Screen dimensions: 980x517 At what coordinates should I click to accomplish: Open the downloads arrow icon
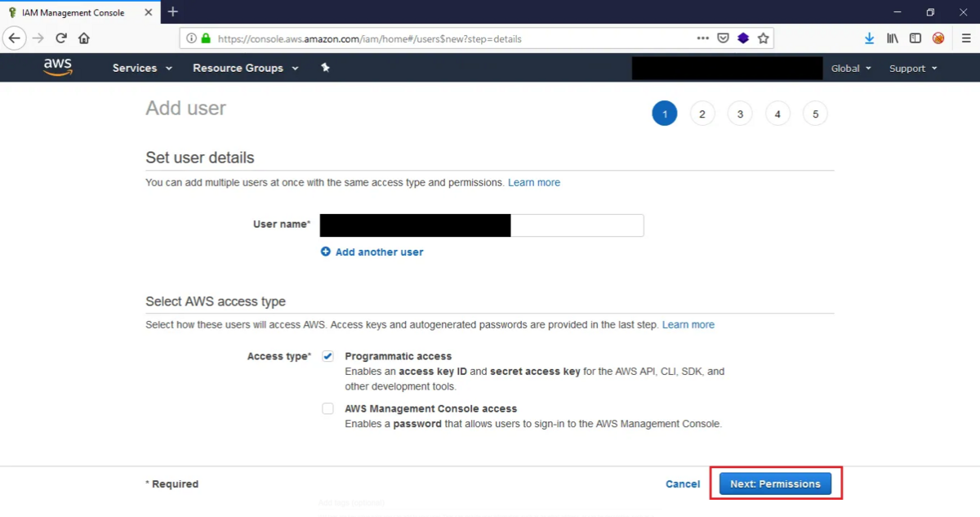870,38
